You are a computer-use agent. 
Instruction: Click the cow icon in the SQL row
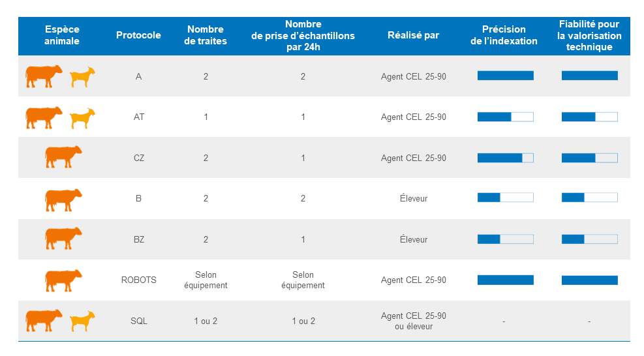coord(44,321)
